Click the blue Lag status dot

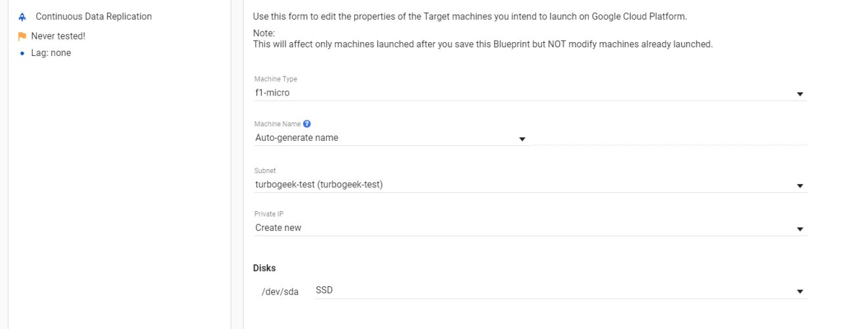[22, 53]
